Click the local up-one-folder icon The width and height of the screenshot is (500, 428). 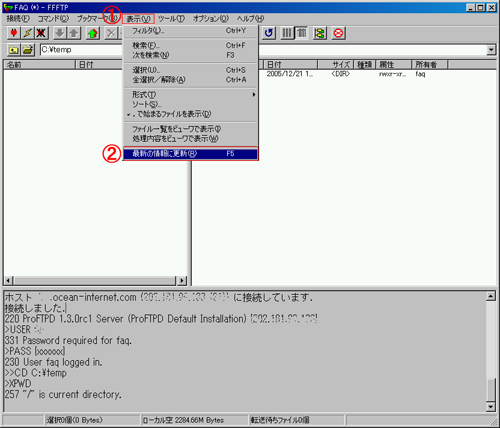pos(14,50)
